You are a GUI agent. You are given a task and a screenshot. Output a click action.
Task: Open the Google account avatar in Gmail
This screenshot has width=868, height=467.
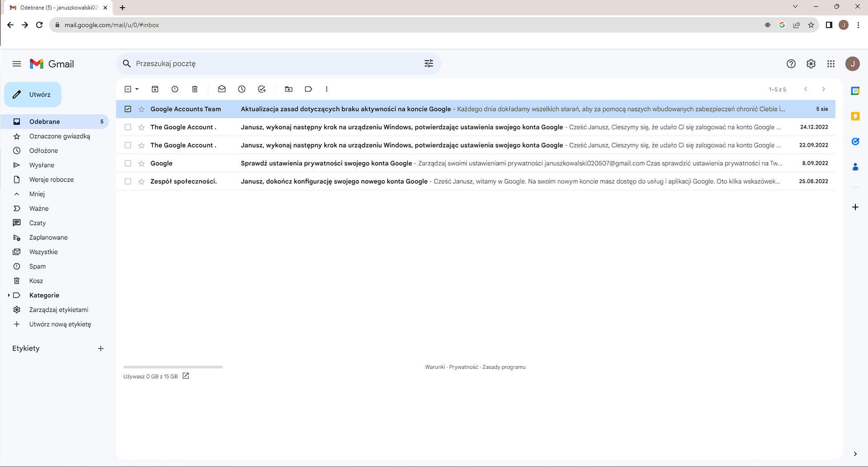[852, 64]
